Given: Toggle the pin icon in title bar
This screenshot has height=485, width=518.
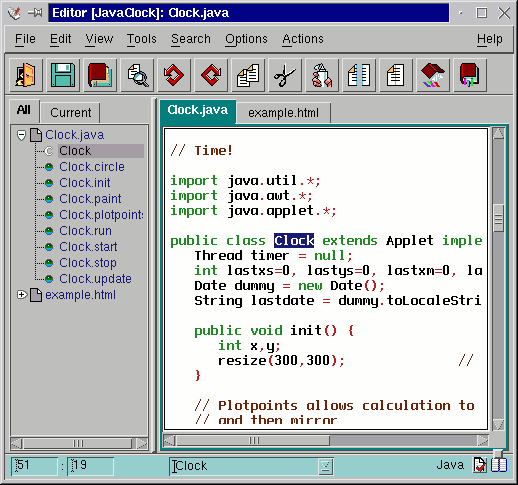Looking at the screenshot, I should (35, 13).
